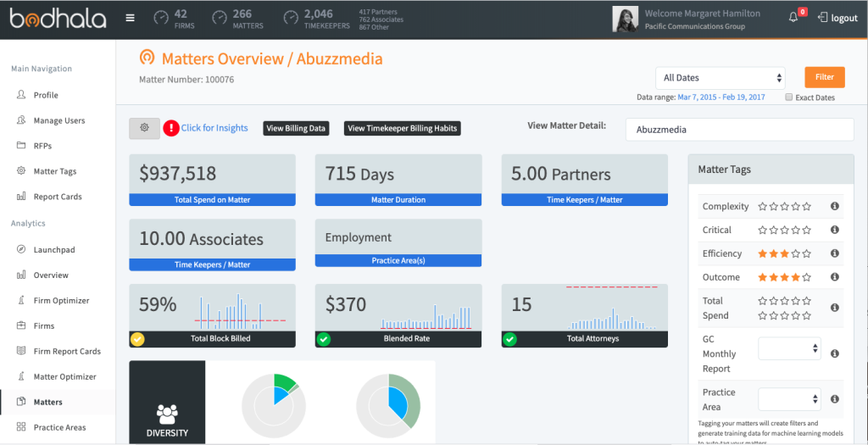This screenshot has height=445, width=868.
Task: Click the Total Block Billed bar chart
Action: [240, 312]
